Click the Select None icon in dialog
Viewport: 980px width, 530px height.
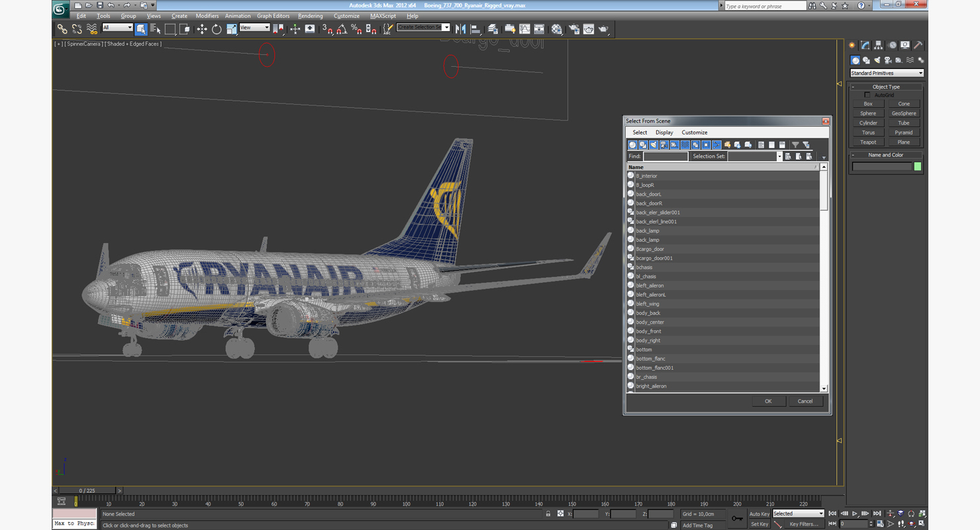[772, 145]
